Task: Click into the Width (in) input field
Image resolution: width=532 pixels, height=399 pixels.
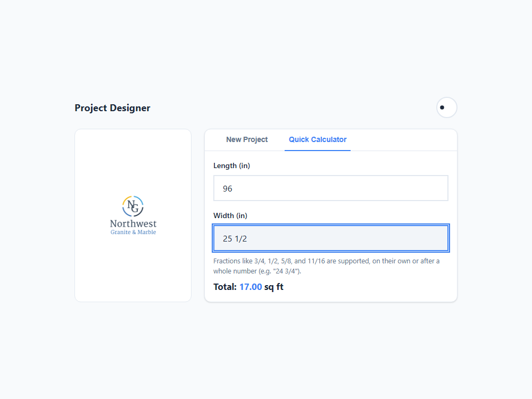Action: pos(331,238)
